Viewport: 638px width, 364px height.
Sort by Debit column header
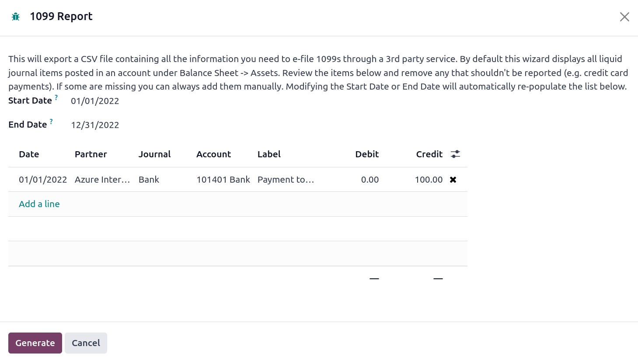[x=367, y=154]
